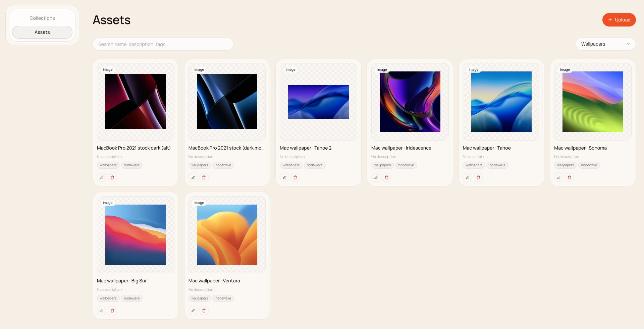
Task: Open the Wallpapers filter dropdown
Action: pyautogui.click(x=605, y=44)
